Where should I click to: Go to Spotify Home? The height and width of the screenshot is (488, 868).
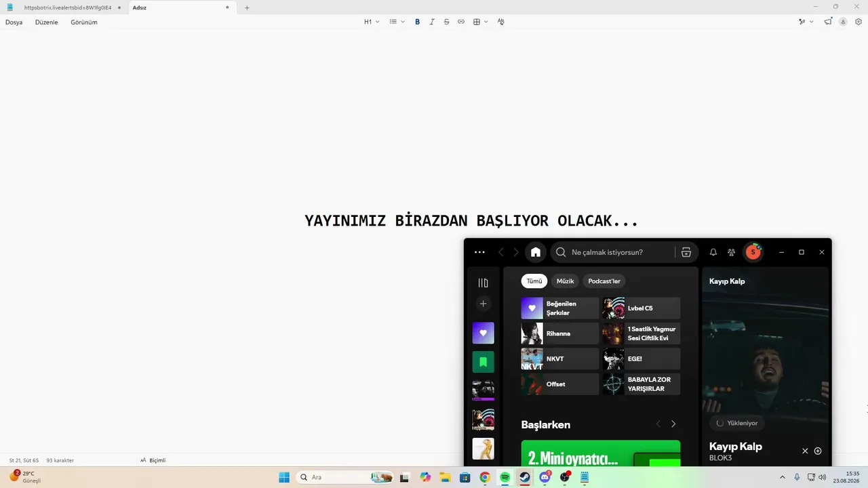point(536,252)
